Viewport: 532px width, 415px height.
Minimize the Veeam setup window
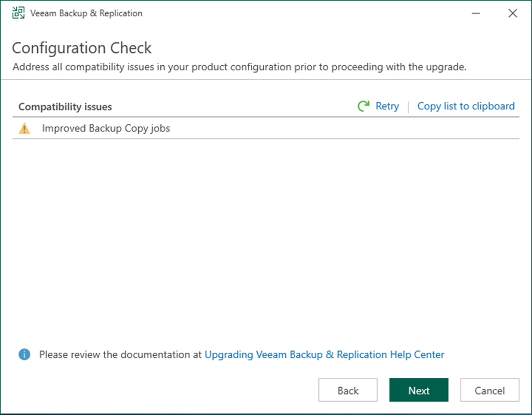point(476,13)
